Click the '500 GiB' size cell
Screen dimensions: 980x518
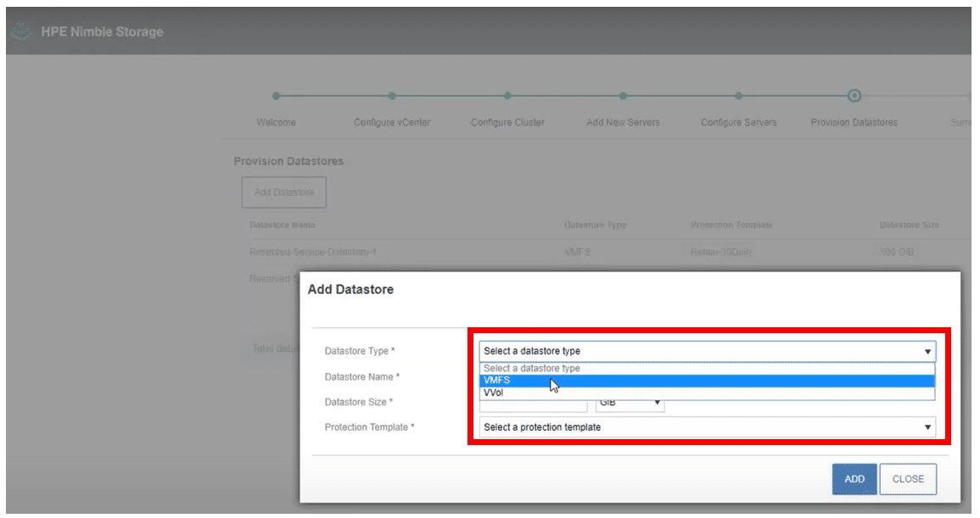coord(896,253)
